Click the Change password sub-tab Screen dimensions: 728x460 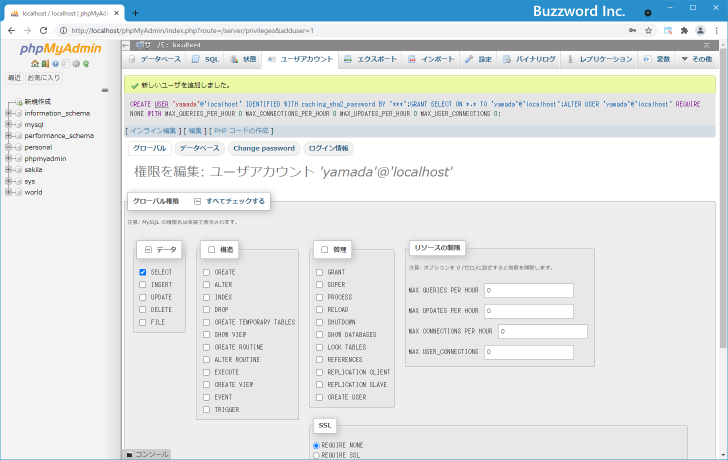pos(264,149)
